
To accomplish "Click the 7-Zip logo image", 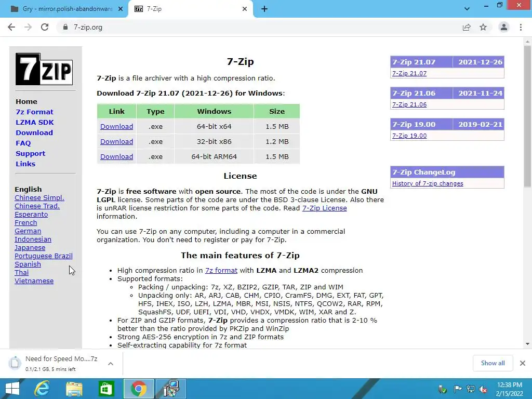I will tap(44, 69).
